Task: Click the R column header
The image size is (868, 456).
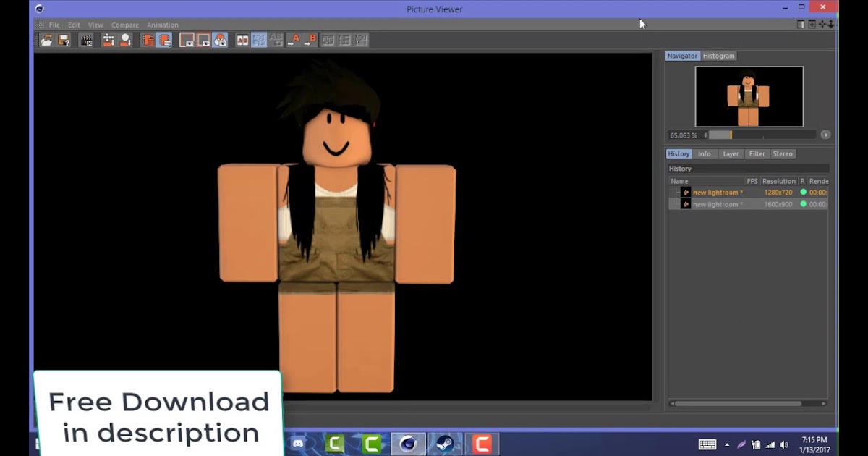Action: [802, 181]
